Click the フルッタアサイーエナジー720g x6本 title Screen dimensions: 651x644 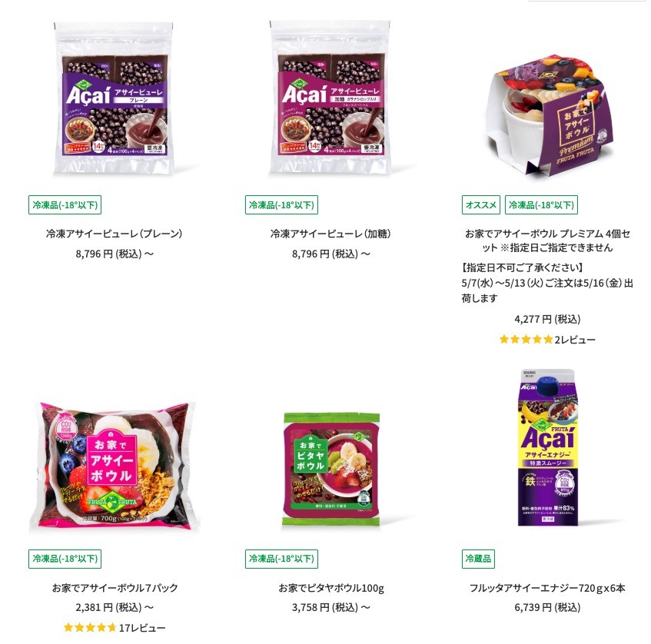pos(547,588)
